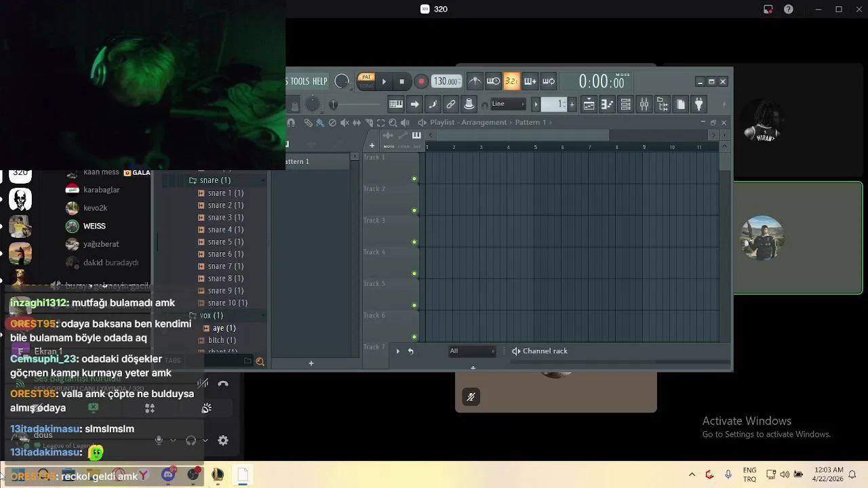Screen dimensions: 868x488
Task: Click the main pitch slider handle
Action: click(333, 104)
